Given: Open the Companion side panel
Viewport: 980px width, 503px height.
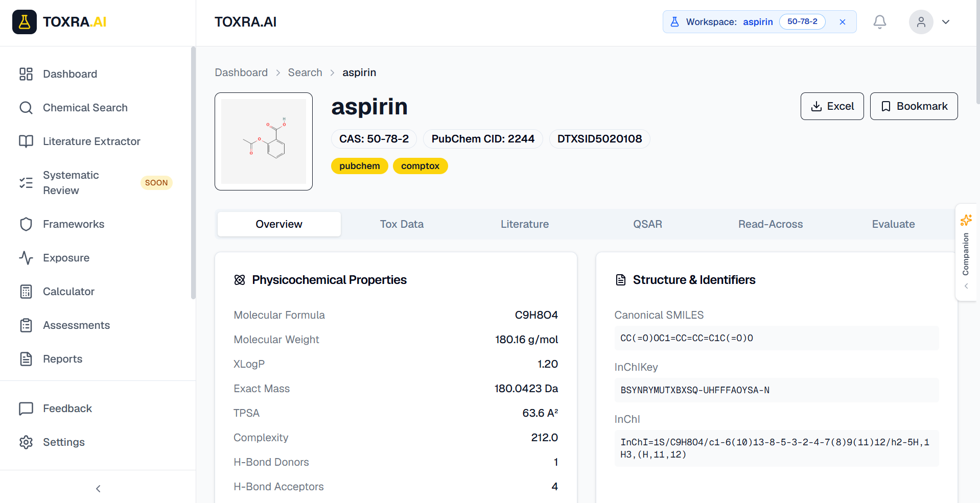Looking at the screenshot, I should click(966, 253).
